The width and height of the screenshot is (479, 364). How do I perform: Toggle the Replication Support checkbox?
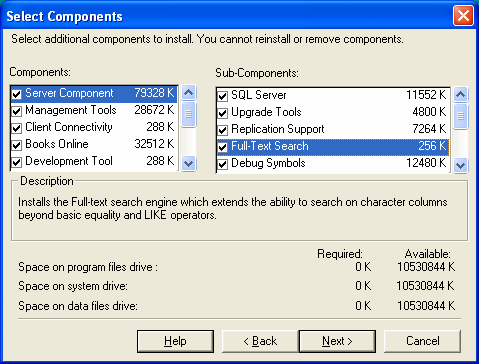(222, 130)
